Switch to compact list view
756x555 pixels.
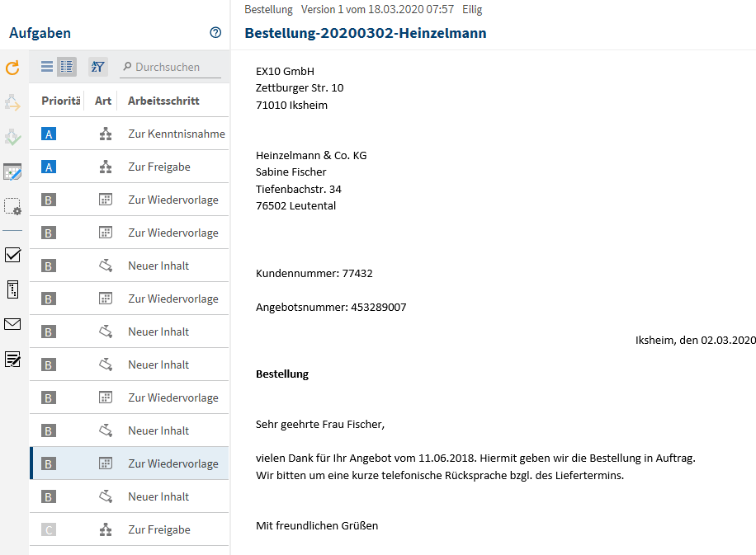click(x=47, y=67)
